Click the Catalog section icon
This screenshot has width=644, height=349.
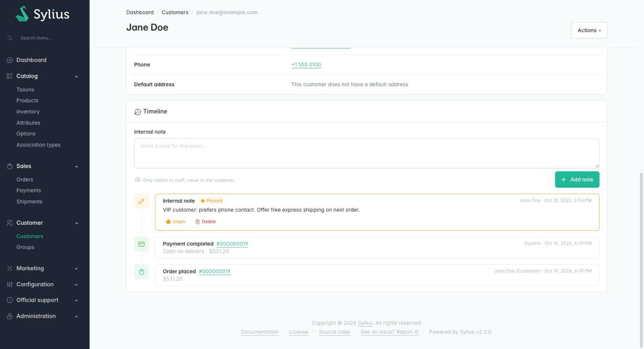click(x=10, y=76)
